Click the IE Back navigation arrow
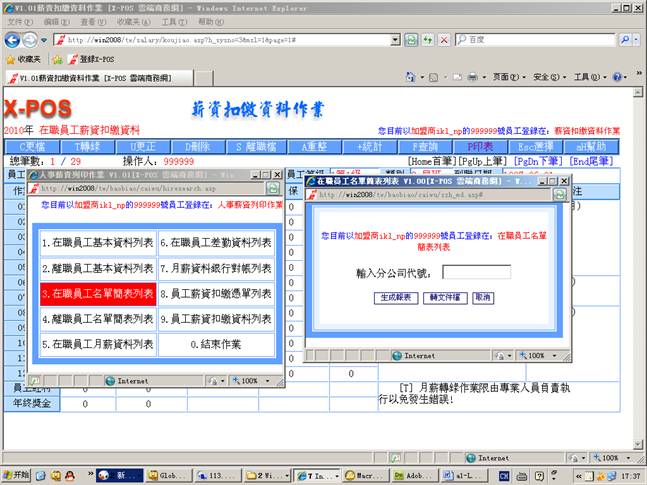 coord(13,40)
